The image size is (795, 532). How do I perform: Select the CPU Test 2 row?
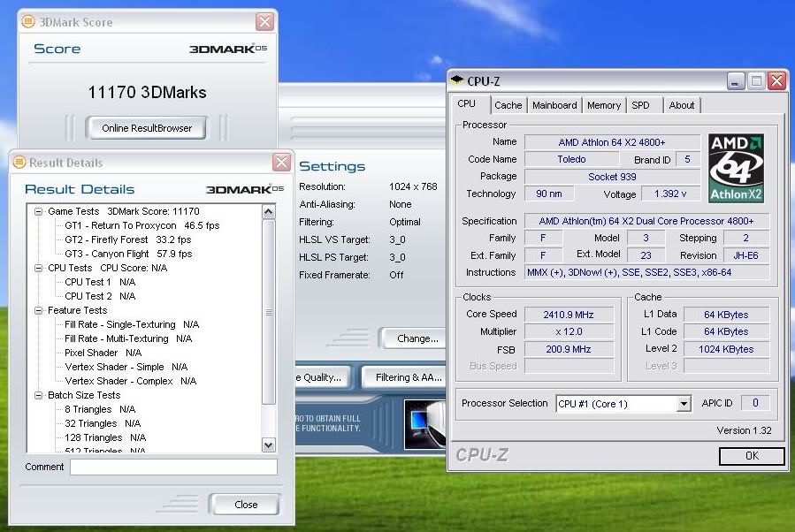(100, 296)
